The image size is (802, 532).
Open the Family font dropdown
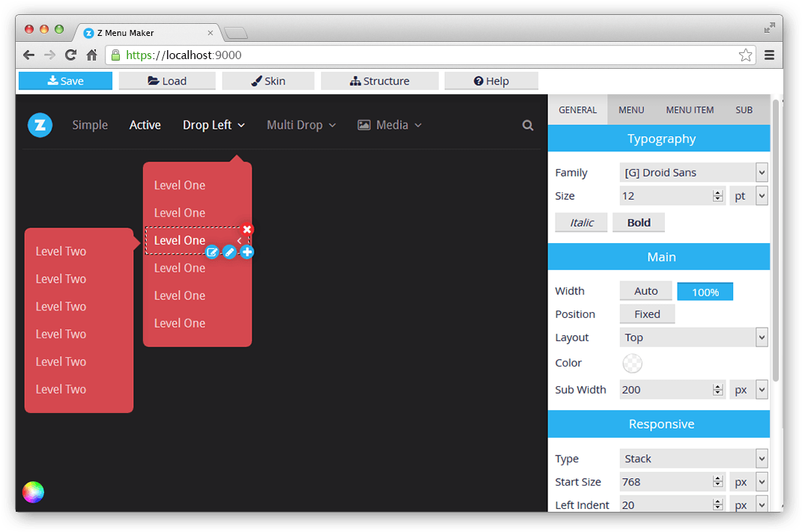point(693,172)
